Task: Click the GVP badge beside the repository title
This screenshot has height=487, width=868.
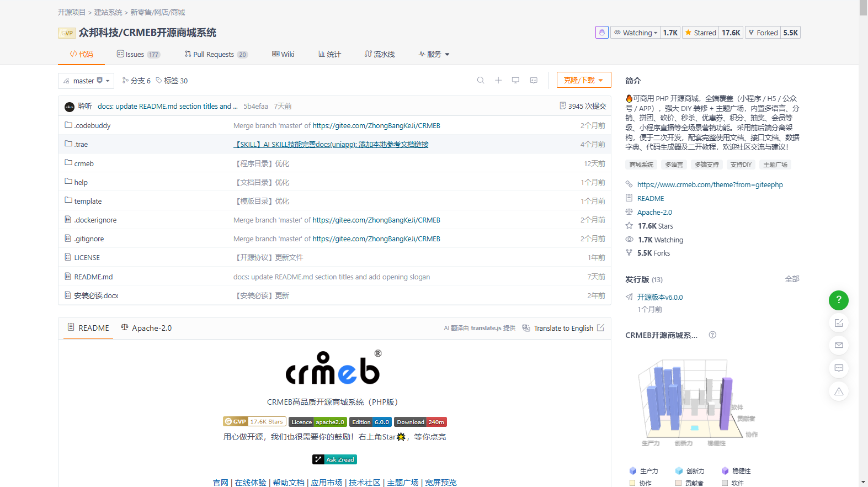Action: 67,33
